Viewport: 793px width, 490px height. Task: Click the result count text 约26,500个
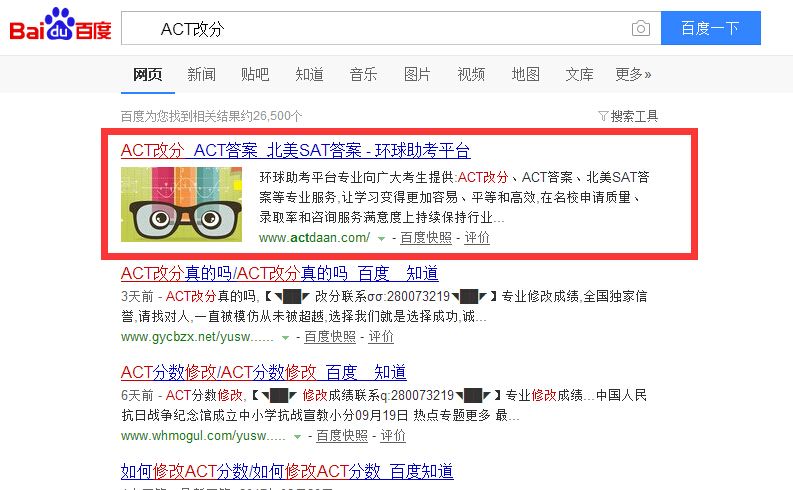[272, 116]
